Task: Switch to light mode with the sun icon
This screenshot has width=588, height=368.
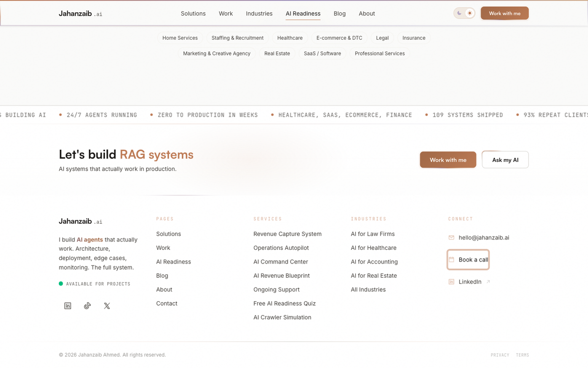Action: point(470,13)
